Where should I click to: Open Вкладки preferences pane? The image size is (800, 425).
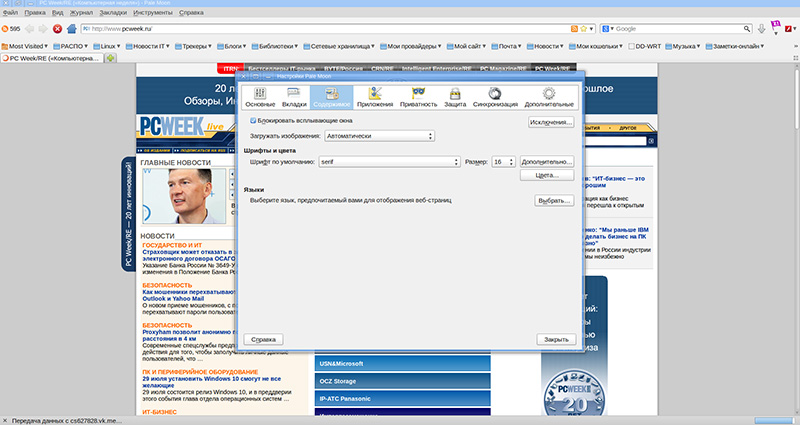point(294,97)
